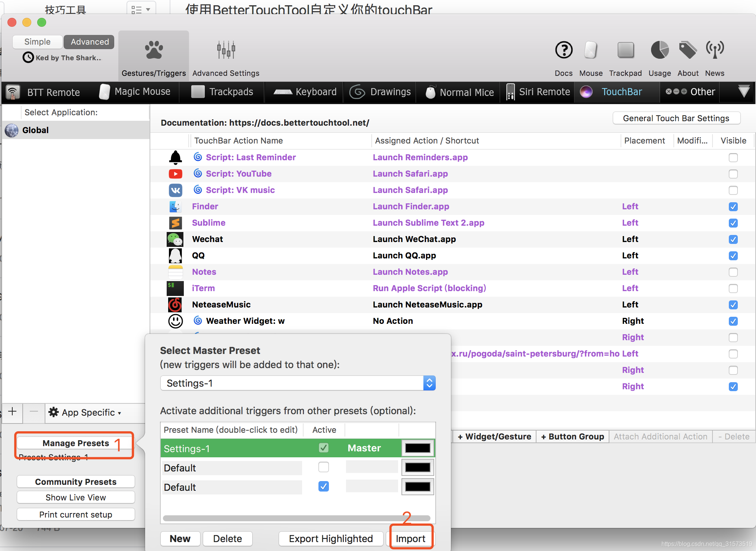
Task: Open the News antenna icon
Action: (714, 51)
